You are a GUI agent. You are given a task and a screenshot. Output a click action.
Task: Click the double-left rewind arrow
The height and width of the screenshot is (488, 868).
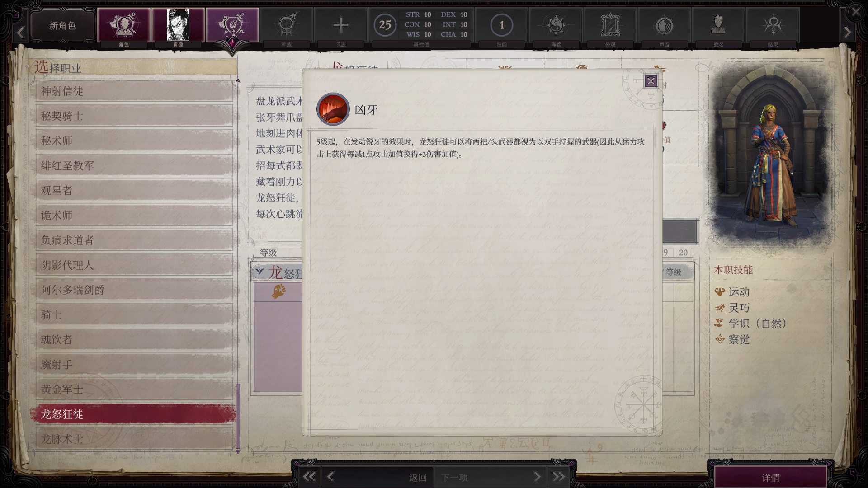point(310,477)
